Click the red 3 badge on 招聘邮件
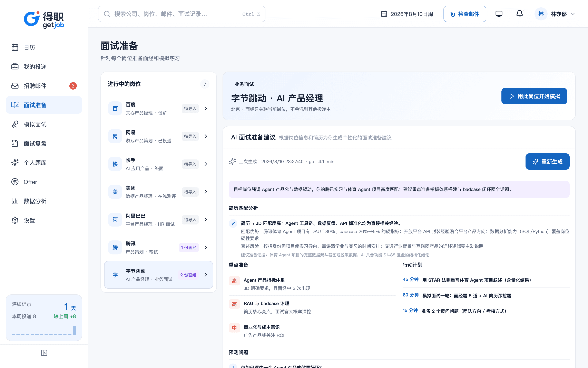 (73, 86)
